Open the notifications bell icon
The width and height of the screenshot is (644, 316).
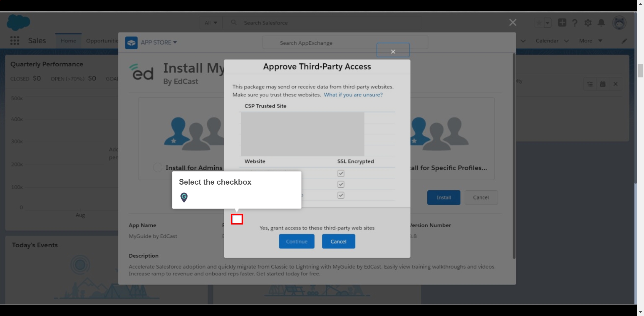tap(601, 23)
